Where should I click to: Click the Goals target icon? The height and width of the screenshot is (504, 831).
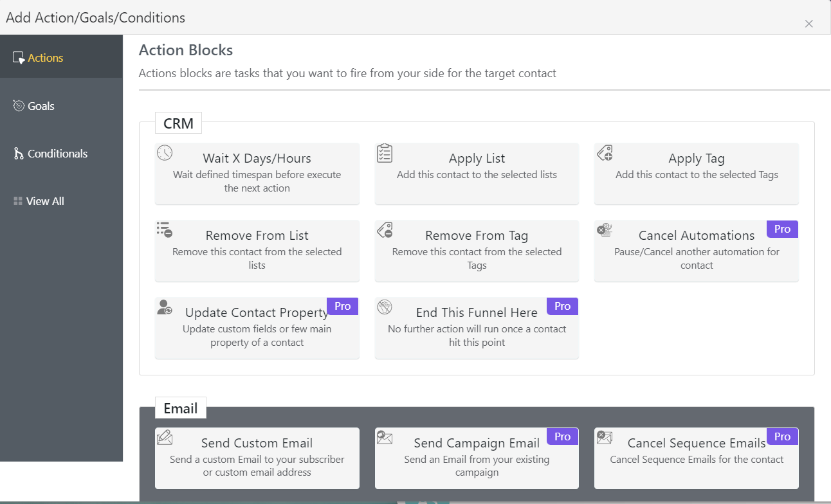click(x=19, y=105)
